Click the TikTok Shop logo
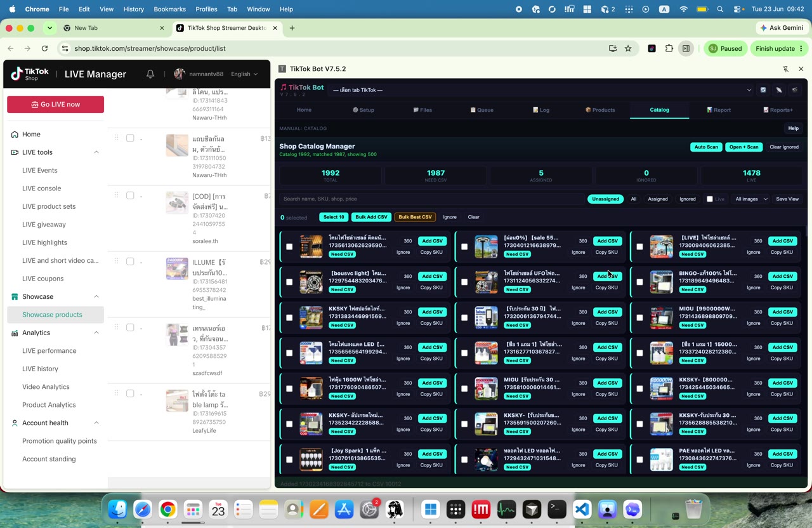This screenshot has height=528, width=812. [30, 74]
